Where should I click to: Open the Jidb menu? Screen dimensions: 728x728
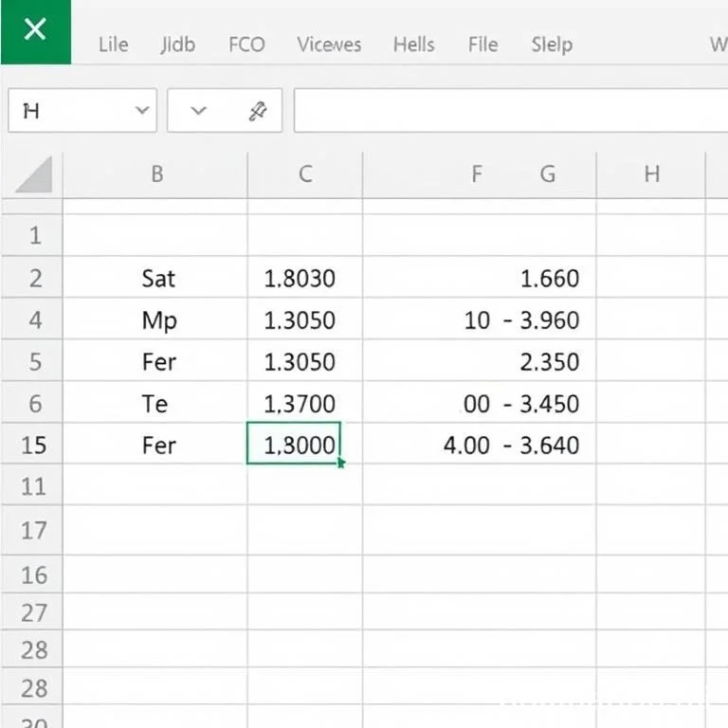[x=179, y=45]
